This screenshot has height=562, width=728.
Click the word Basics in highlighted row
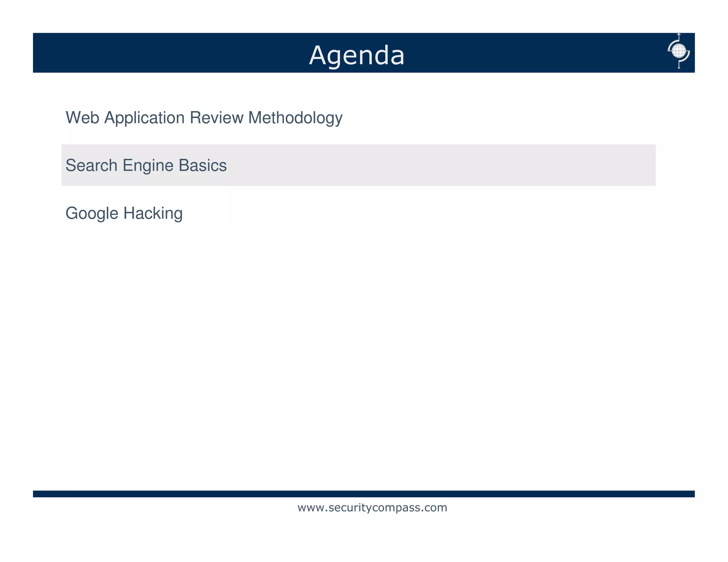(202, 166)
